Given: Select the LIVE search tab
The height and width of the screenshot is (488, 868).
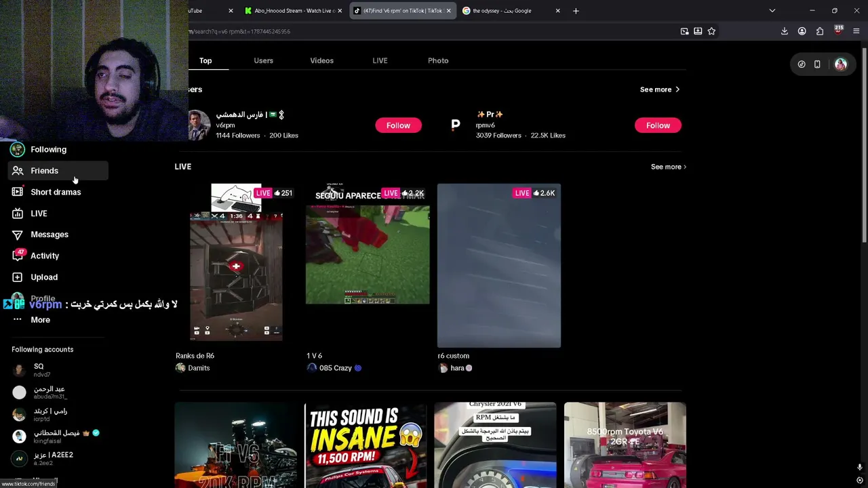Looking at the screenshot, I should point(380,60).
